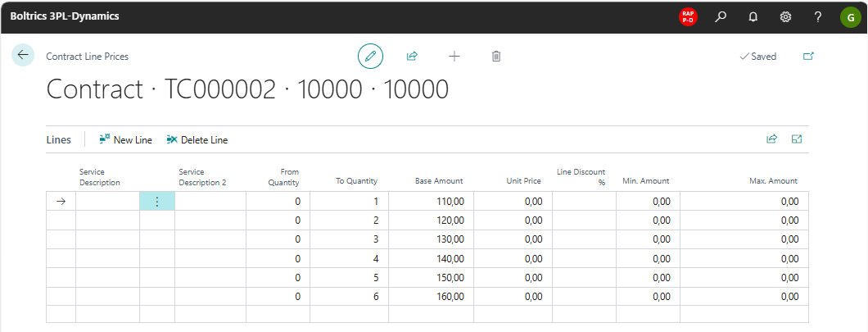
Task: Click the pencil edit icon
Action: pos(370,56)
